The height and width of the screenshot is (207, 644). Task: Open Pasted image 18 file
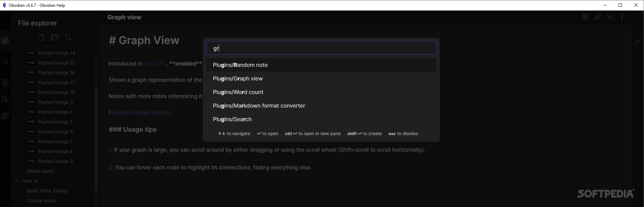[56, 92]
